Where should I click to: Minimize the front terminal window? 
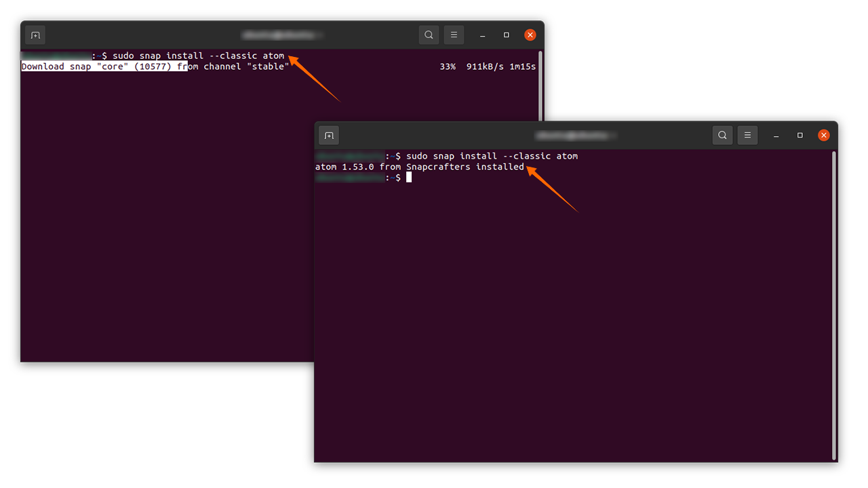[776, 136]
